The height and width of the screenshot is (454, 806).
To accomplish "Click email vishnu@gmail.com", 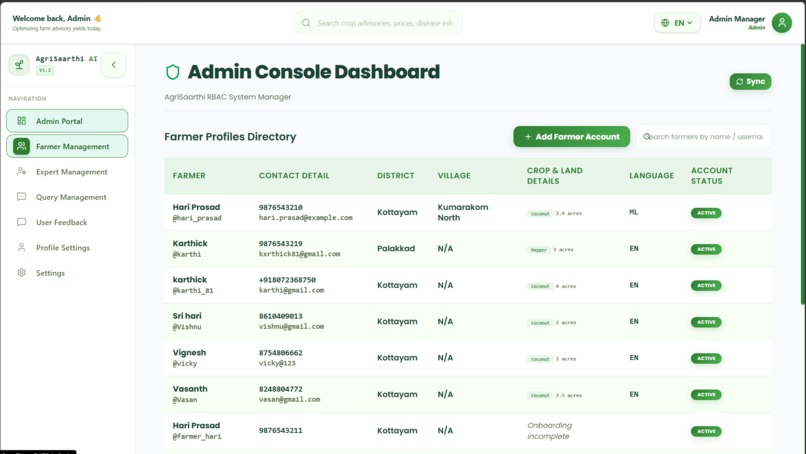I will click(x=291, y=326).
